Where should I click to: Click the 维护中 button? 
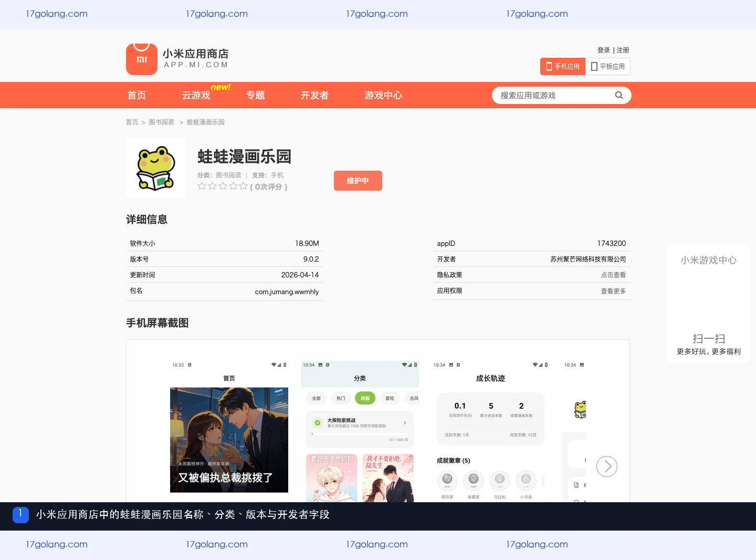click(x=358, y=181)
